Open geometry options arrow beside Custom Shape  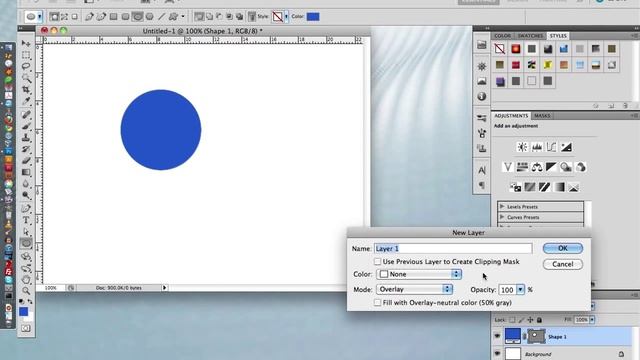point(182,17)
